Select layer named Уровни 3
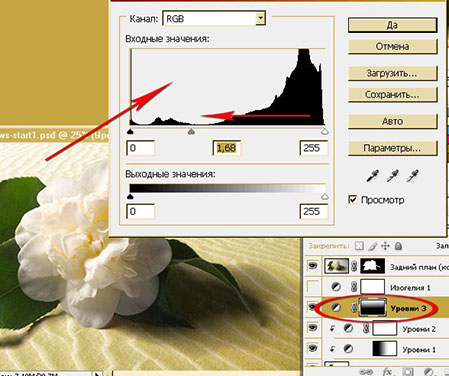The width and height of the screenshot is (449, 376). pyautogui.click(x=408, y=308)
